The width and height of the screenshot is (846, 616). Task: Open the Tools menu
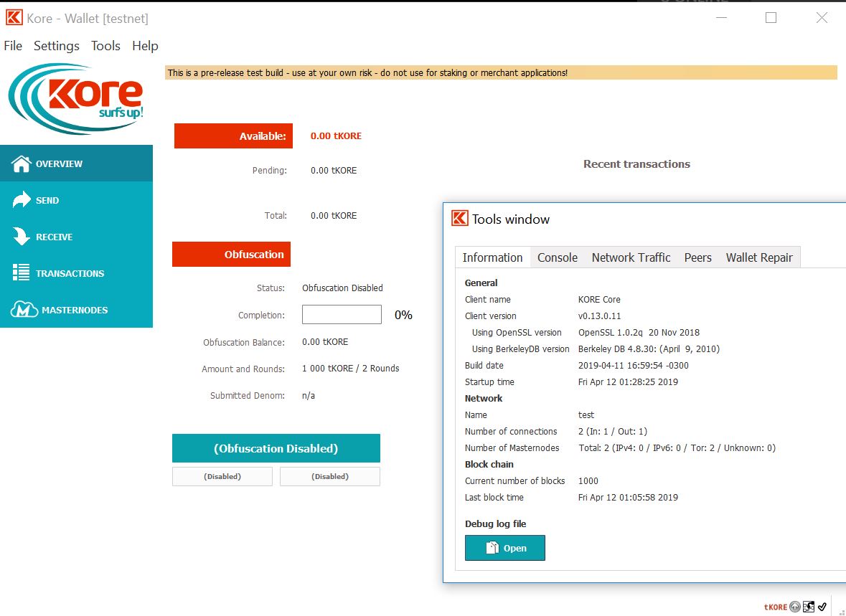tap(105, 46)
